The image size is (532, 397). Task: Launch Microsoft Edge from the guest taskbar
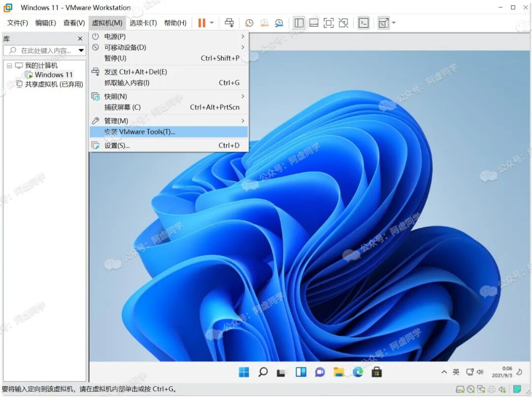(x=358, y=372)
